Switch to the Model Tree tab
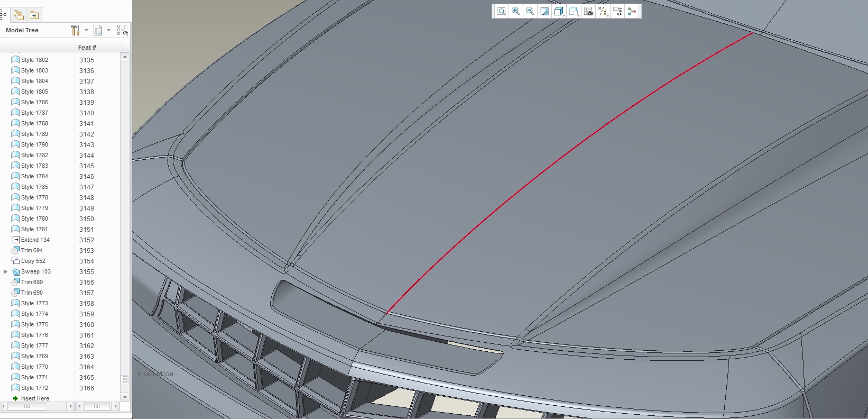 click(x=3, y=15)
